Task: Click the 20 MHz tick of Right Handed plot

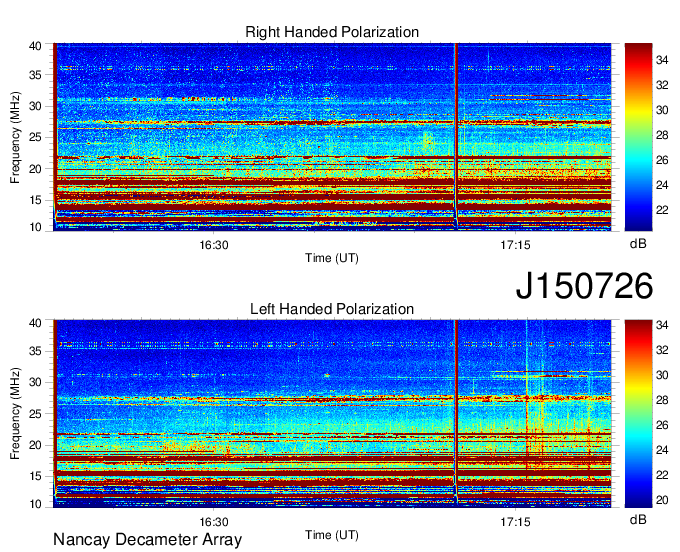Action: 35,169
